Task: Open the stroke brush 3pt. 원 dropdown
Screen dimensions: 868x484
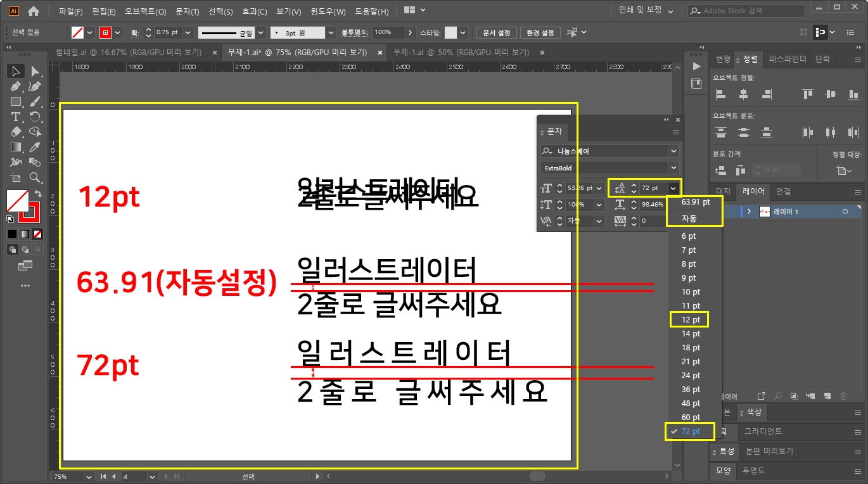Action: (x=331, y=32)
